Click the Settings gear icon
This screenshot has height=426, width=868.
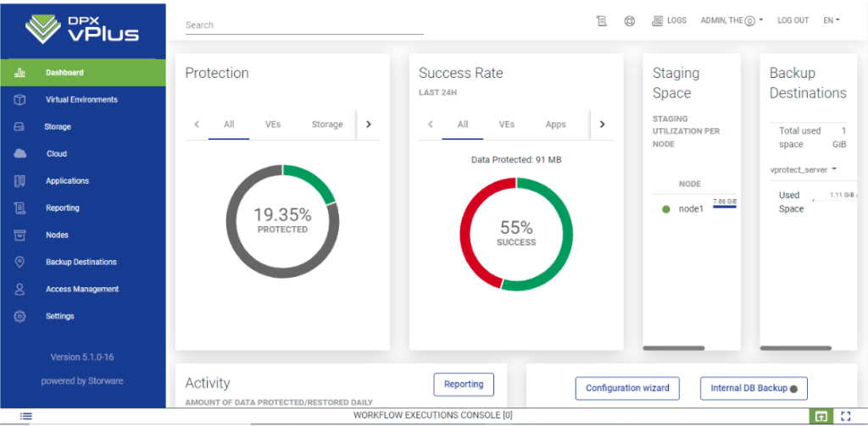point(19,317)
